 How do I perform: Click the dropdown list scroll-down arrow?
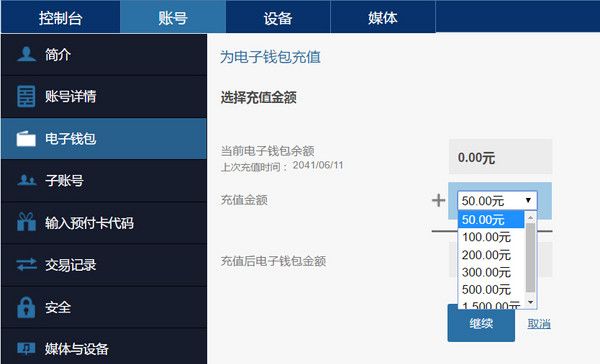coord(530,302)
